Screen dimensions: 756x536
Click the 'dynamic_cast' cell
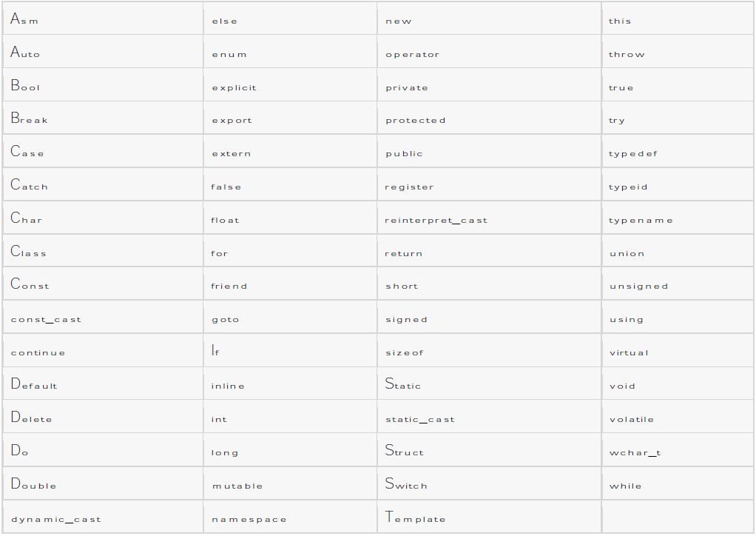pos(56,519)
